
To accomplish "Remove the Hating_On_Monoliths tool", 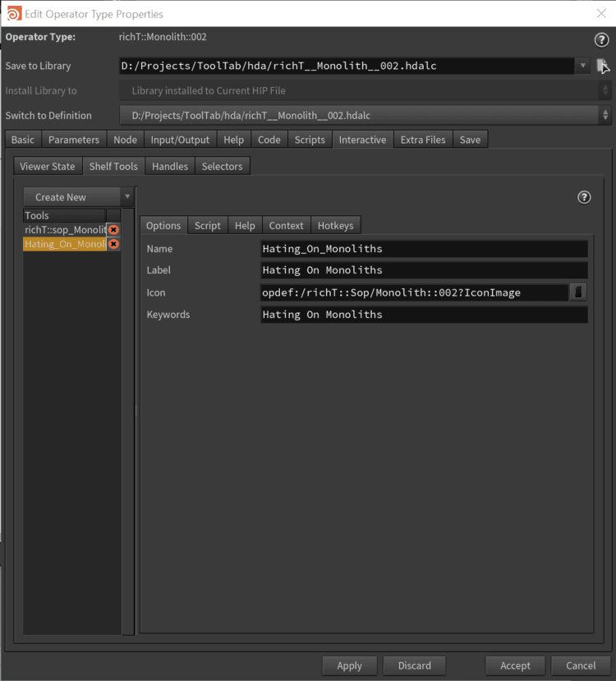I will point(113,244).
